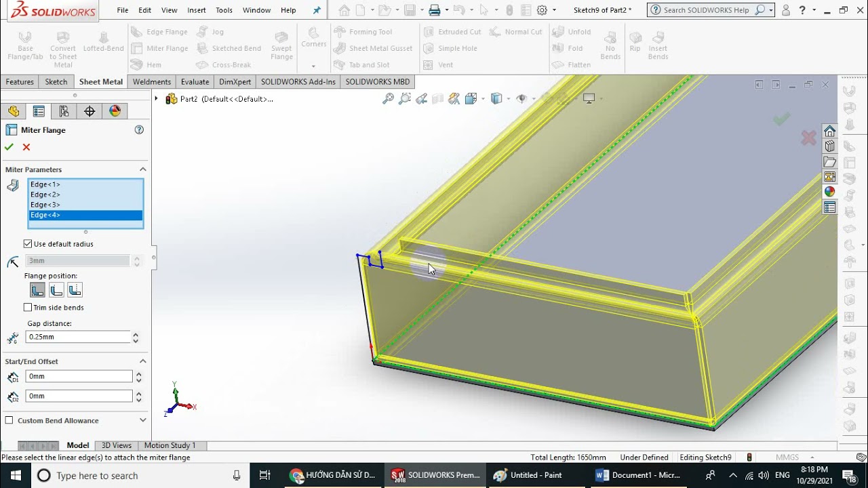Switch to the Evaluate tab
Viewport: 868px width, 488px height.
click(195, 82)
